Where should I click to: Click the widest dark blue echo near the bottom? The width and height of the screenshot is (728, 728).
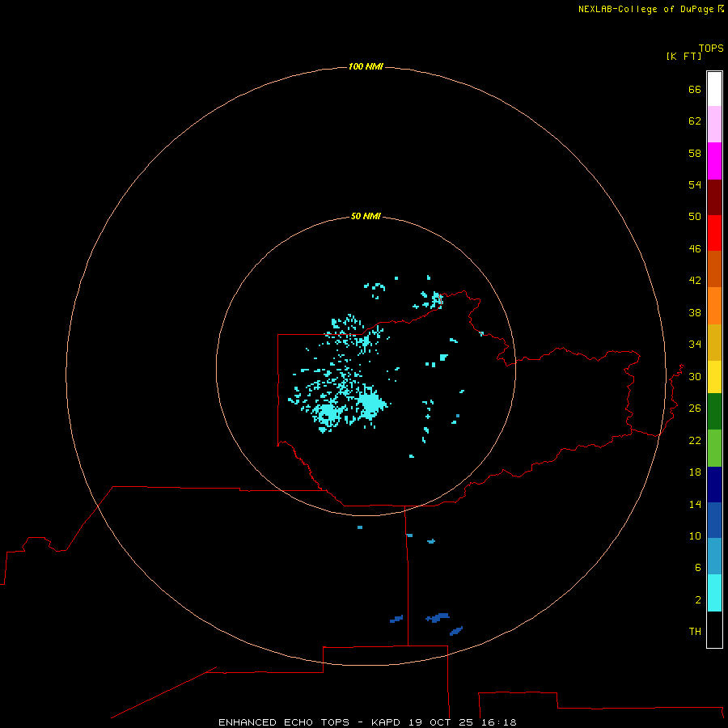coord(438,617)
